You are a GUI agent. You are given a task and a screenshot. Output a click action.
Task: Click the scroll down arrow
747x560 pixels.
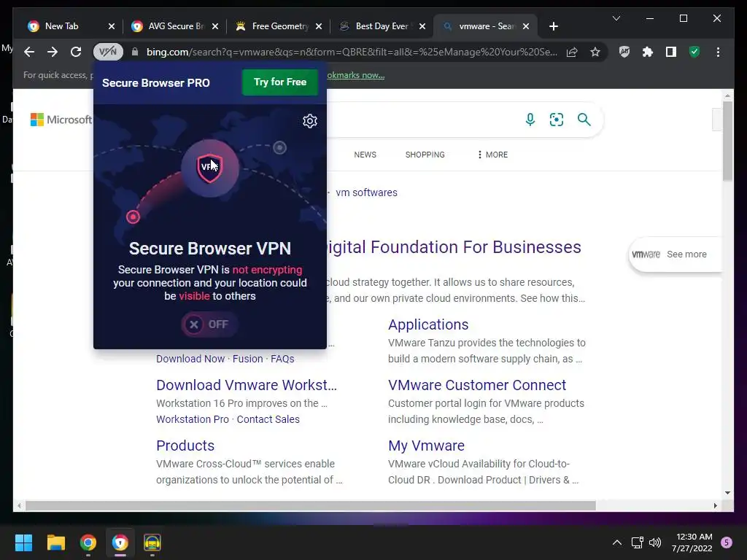point(727,493)
